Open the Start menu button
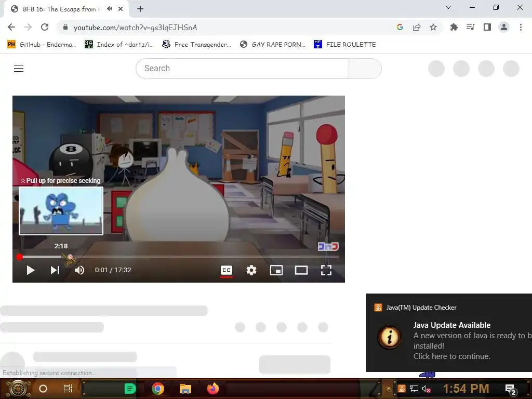Image resolution: width=532 pixels, height=399 pixels. 18,389
